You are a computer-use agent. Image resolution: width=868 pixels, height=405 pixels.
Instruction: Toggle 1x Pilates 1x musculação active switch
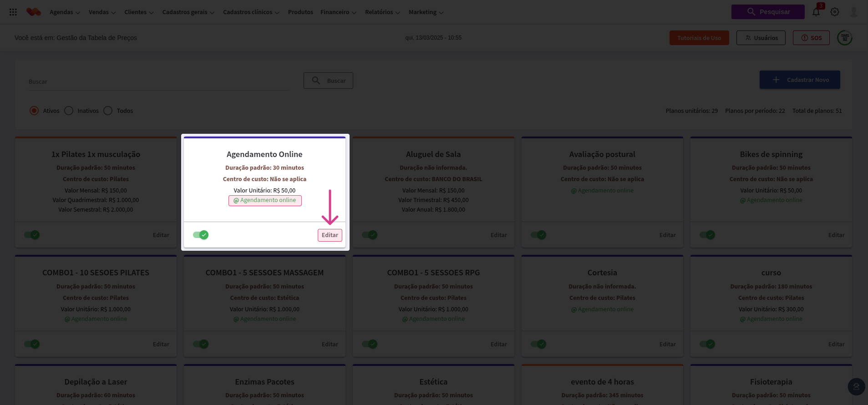[x=32, y=235]
